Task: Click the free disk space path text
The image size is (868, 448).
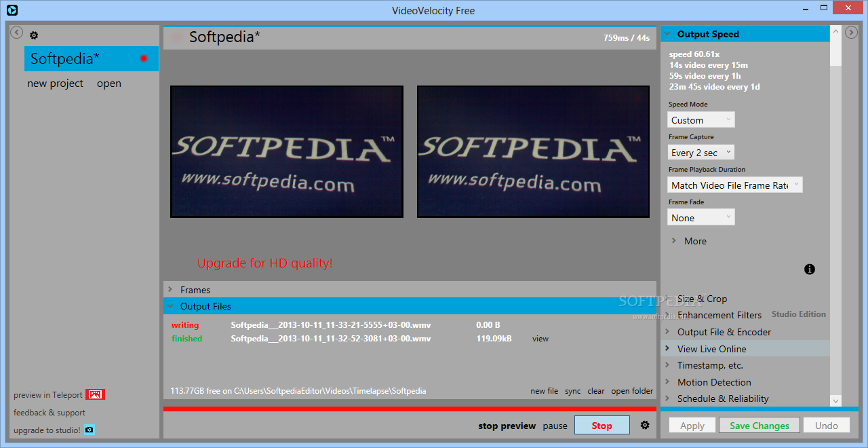Action: 298,391
